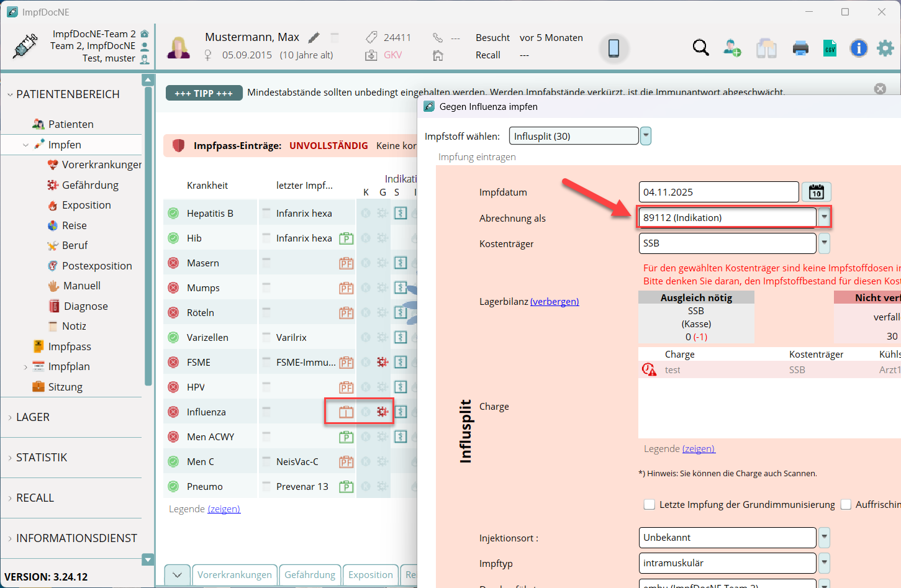The image size is (901, 588).
Task: Switch to the Gefährdung bottom tab
Action: click(x=309, y=575)
